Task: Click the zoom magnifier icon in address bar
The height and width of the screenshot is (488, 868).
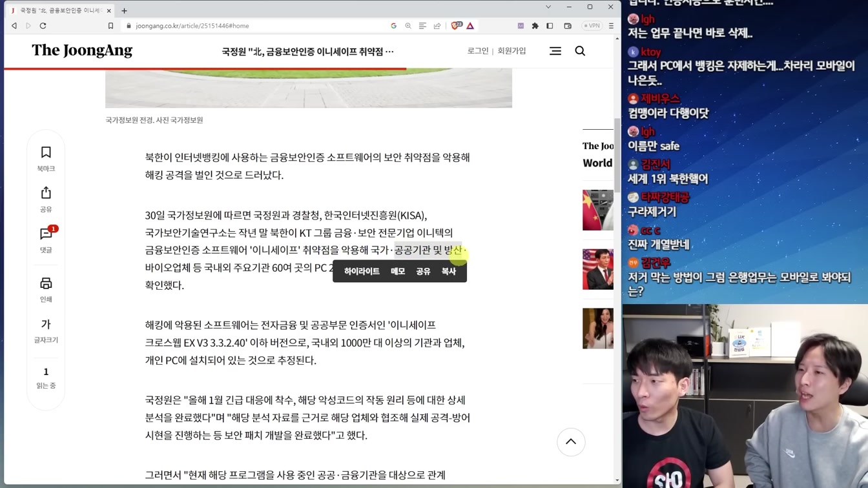Action: pos(408,26)
